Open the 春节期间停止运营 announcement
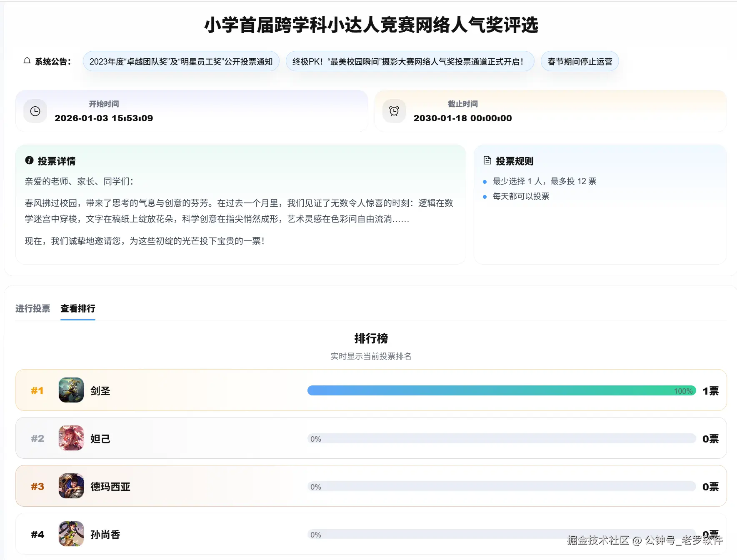Viewport: 737px width, 560px height. tap(580, 61)
